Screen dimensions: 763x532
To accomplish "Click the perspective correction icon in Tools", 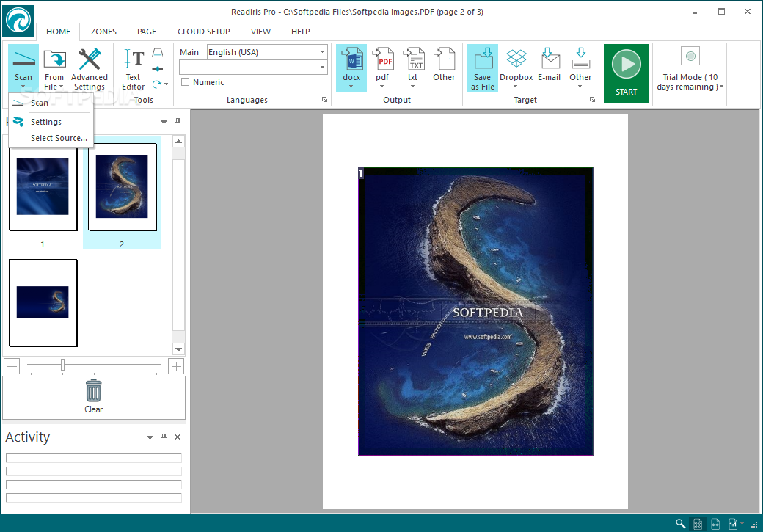I will click(158, 53).
